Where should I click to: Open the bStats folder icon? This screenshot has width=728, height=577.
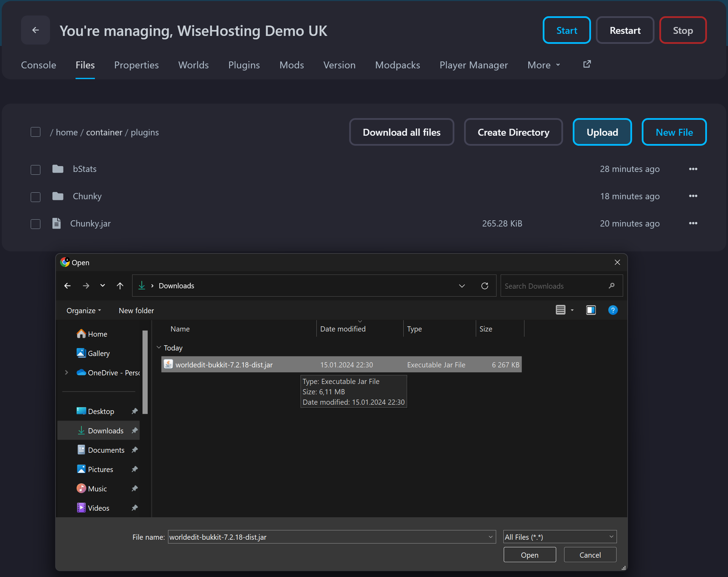(x=57, y=169)
